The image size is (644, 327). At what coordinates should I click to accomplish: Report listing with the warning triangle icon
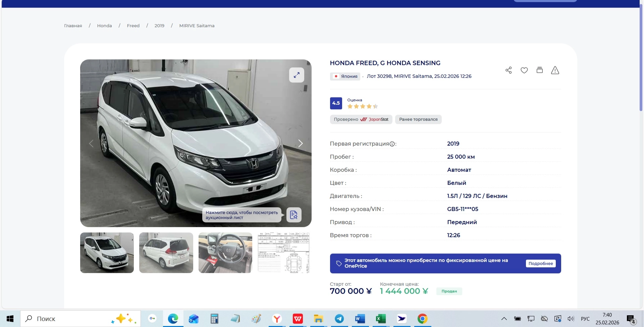pos(555,70)
